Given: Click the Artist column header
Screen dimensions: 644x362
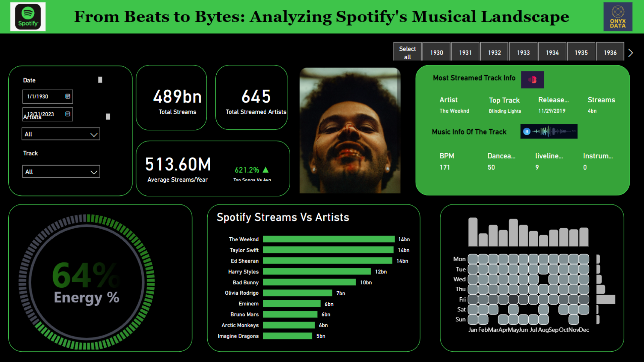Looking at the screenshot, I should pos(448,100).
